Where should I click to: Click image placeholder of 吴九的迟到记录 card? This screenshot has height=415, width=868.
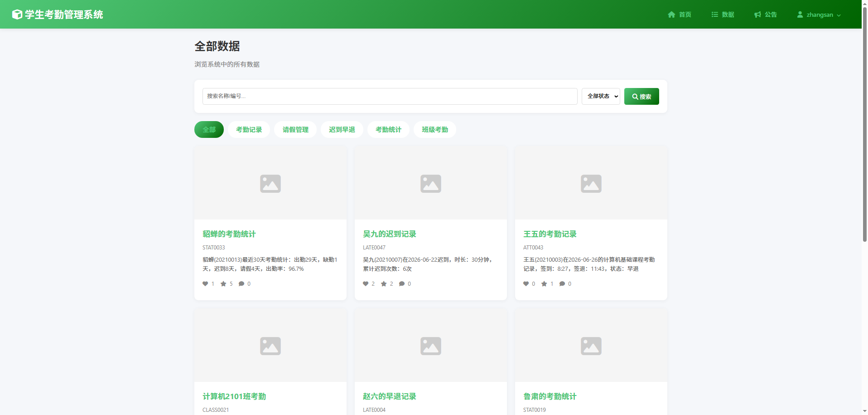431,183
